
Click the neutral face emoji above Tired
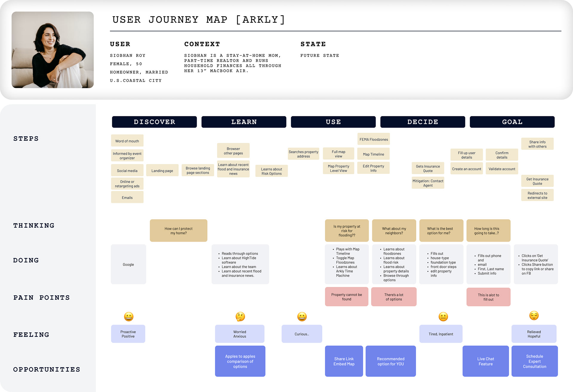pyautogui.click(x=443, y=317)
